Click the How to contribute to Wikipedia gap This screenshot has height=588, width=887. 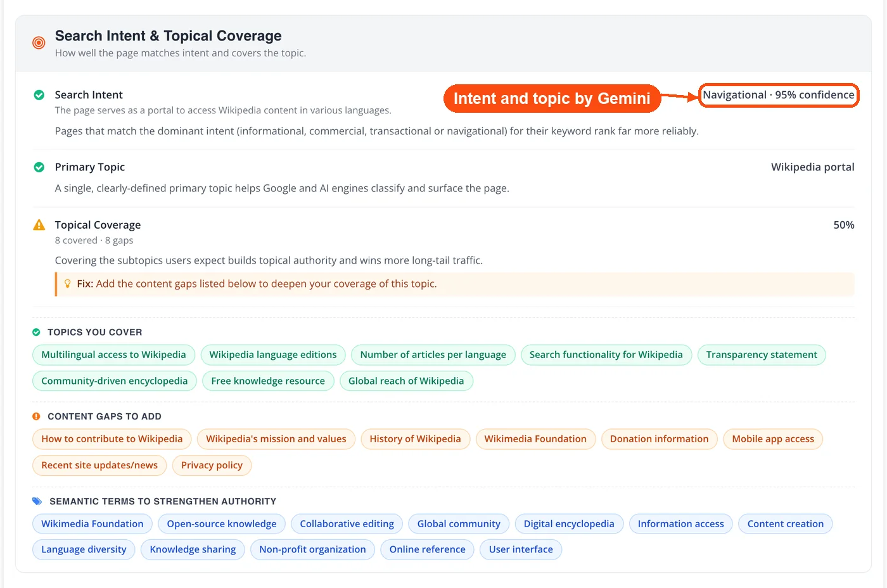(112, 439)
